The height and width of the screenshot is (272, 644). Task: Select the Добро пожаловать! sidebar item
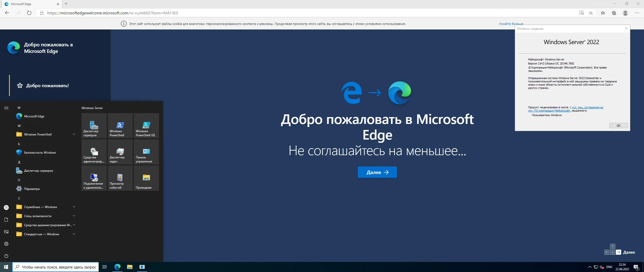coord(47,86)
